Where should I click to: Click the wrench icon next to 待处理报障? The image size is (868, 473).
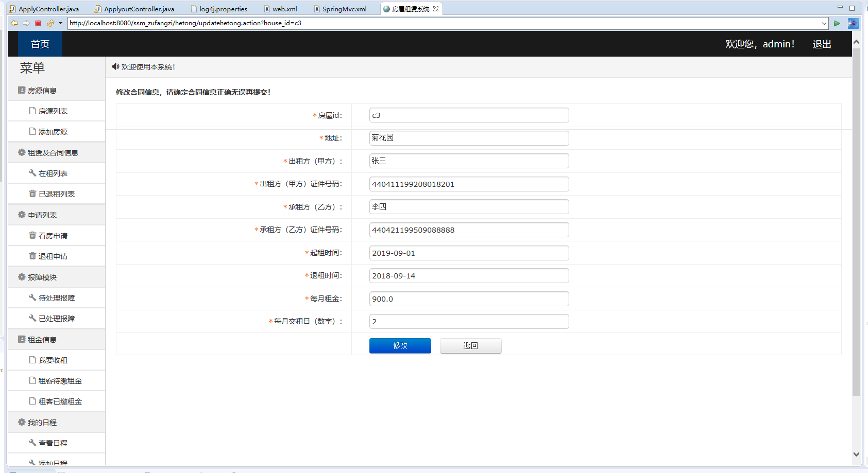click(32, 297)
